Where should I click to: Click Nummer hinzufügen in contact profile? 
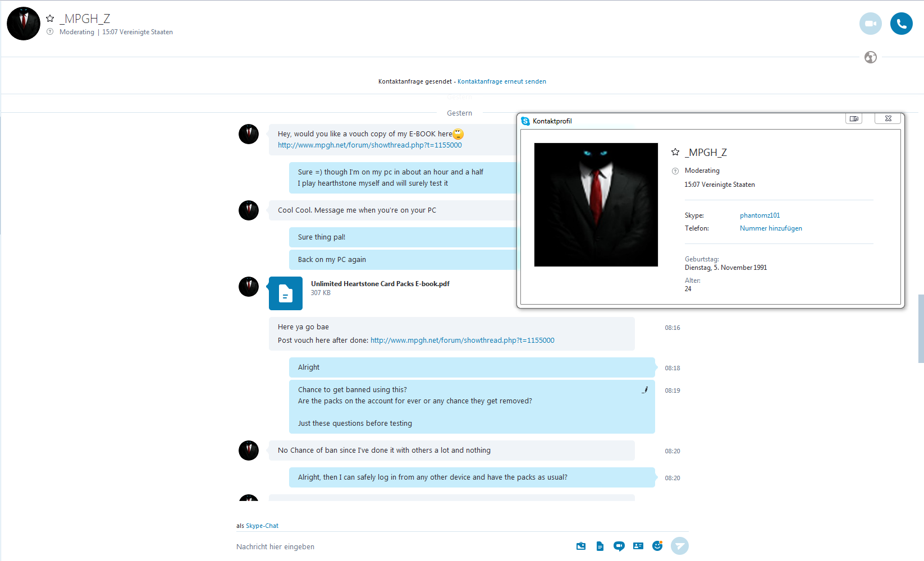point(771,228)
